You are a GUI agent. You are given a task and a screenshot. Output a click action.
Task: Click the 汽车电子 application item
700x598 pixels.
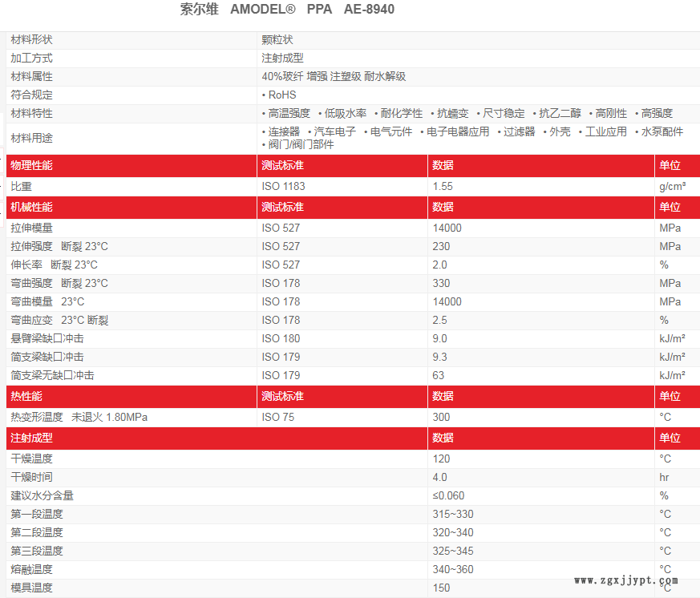[335, 131]
